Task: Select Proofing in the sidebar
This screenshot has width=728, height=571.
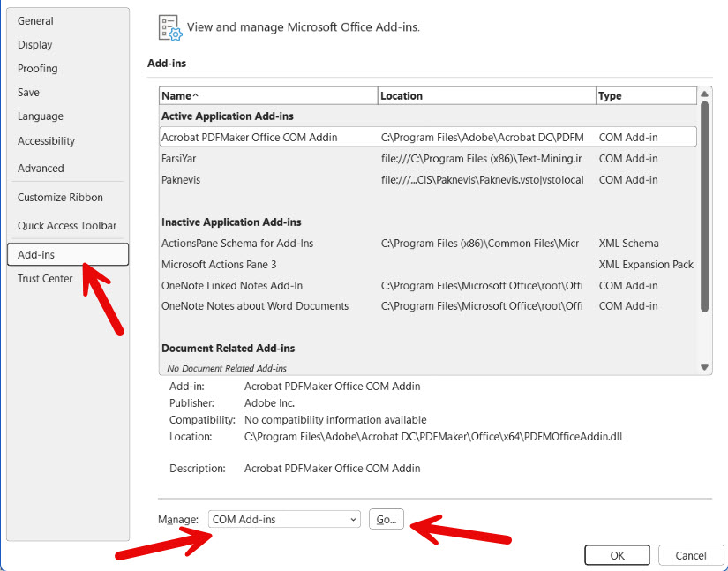Action: (x=38, y=68)
